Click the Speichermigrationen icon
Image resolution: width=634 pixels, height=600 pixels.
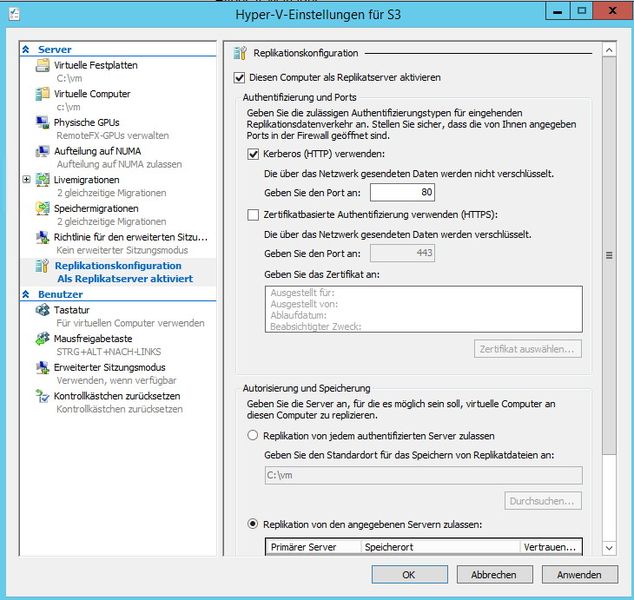[42, 208]
